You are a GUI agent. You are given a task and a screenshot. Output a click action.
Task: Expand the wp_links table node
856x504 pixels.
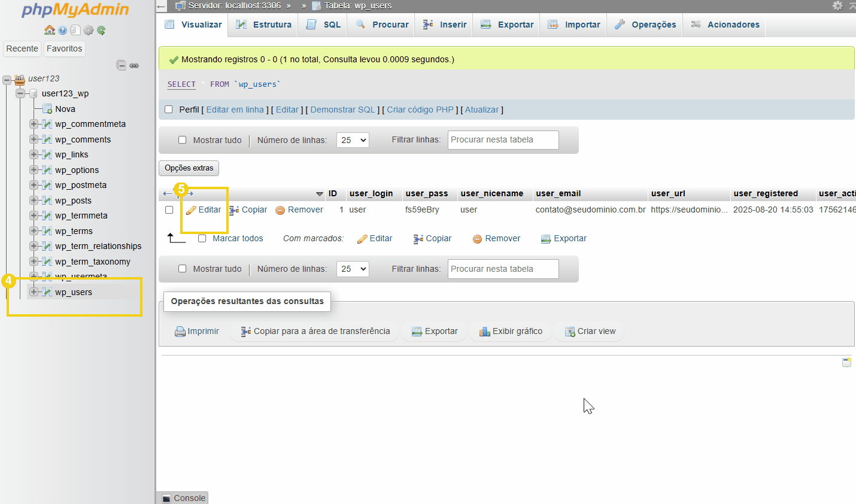coord(34,154)
